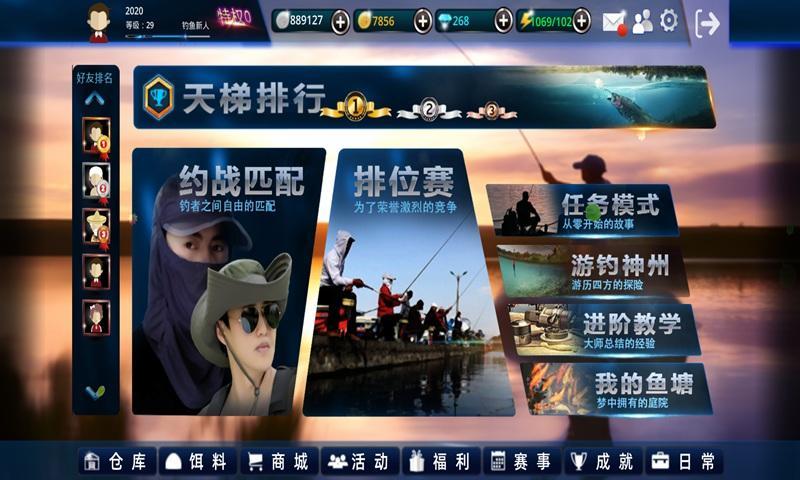The image size is (800, 480).
Task: Go to 福利 welfare menu
Action: click(438, 461)
